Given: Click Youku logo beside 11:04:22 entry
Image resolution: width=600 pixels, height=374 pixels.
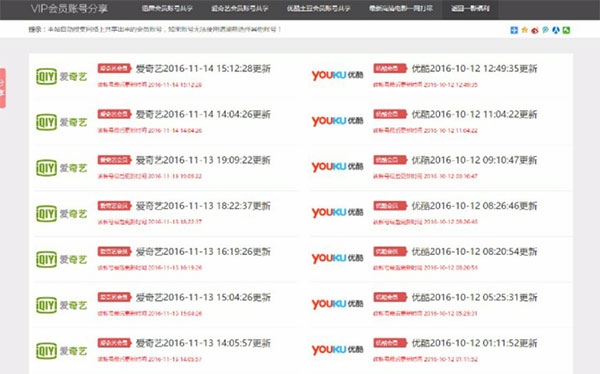Looking at the screenshot, I should coord(338,121).
